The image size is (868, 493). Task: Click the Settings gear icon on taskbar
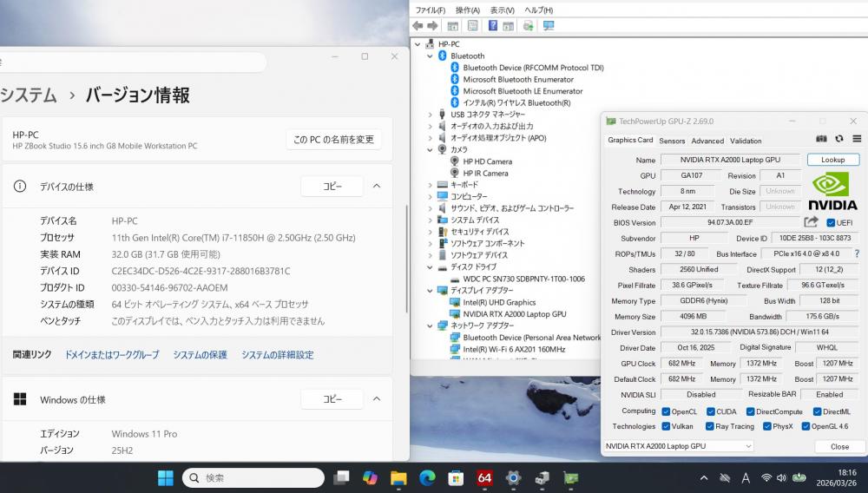[513, 477]
